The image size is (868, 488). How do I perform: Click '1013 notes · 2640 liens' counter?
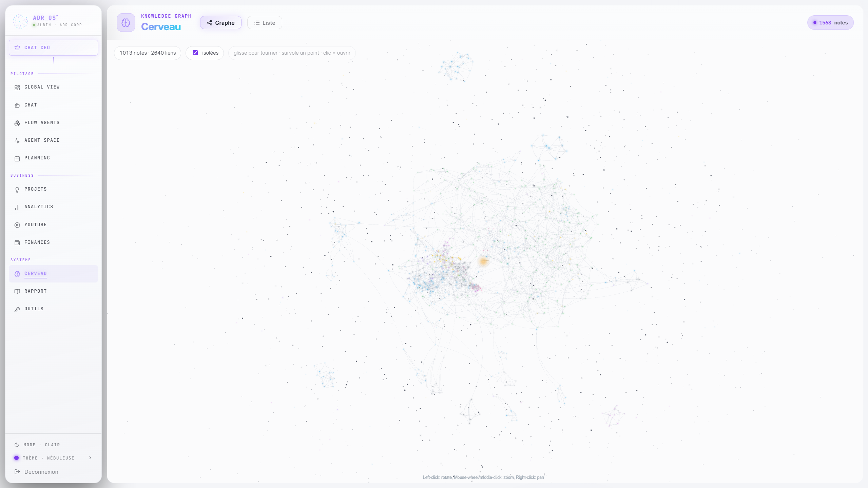148,53
